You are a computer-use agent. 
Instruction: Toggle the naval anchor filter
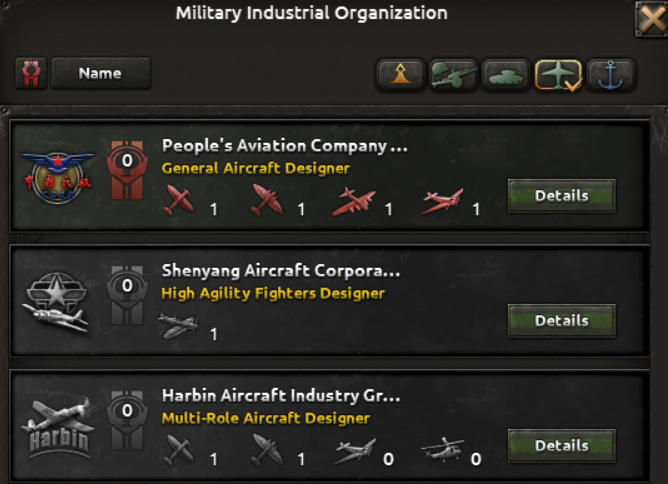609,75
